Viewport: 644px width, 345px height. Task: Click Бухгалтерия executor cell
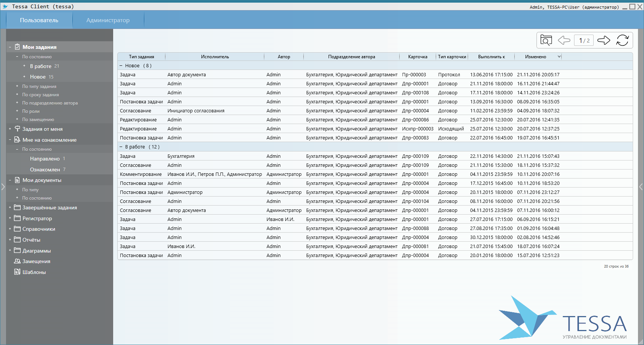181,156
